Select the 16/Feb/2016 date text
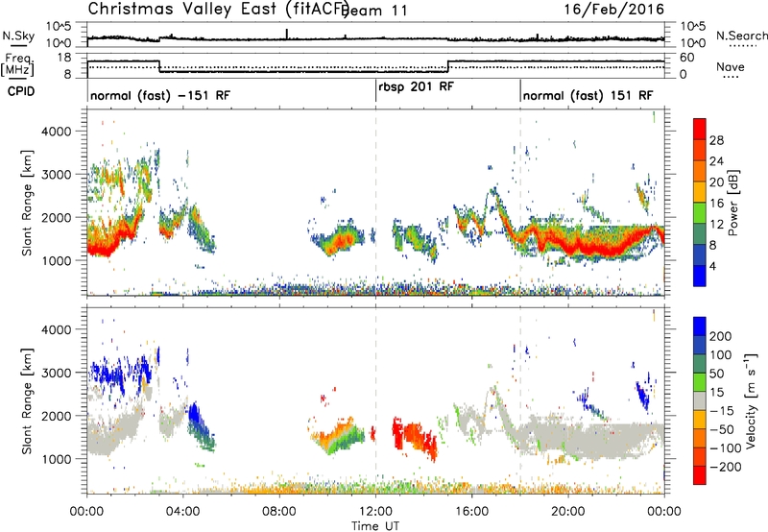 coord(614,9)
